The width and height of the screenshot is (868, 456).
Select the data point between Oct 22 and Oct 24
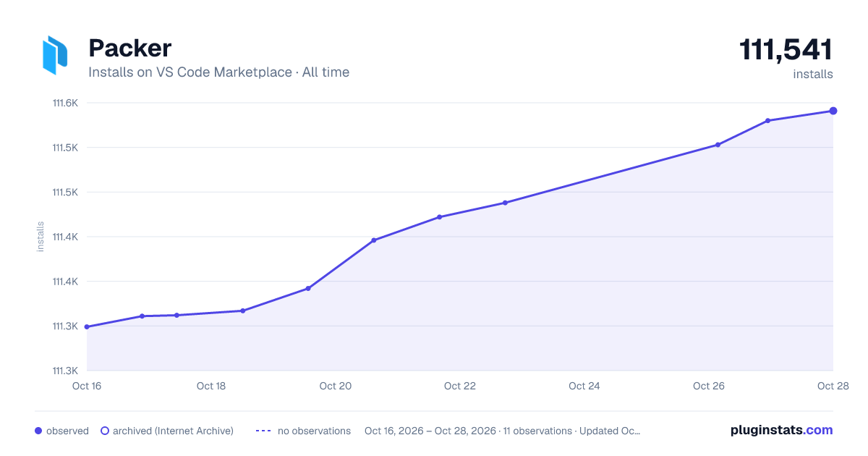[505, 203]
